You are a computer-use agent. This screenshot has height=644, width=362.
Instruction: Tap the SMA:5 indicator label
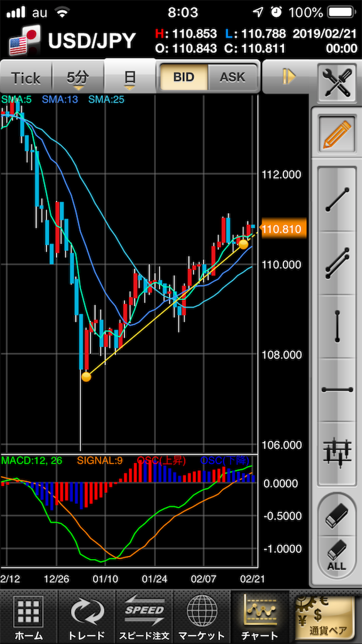16,99
